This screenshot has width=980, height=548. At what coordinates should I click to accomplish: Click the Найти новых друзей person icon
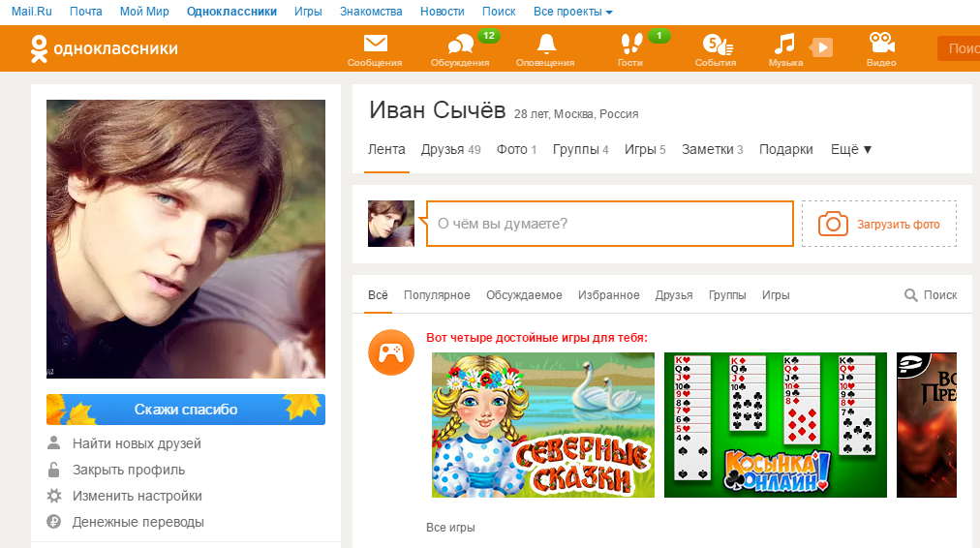tap(54, 443)
